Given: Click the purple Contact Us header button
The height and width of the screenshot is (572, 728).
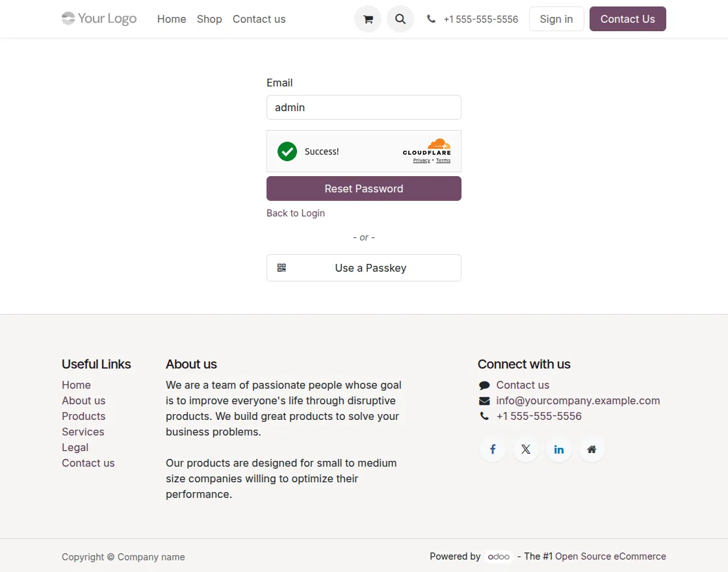Looking at the screenshot, I should click(x=627, y=19).
